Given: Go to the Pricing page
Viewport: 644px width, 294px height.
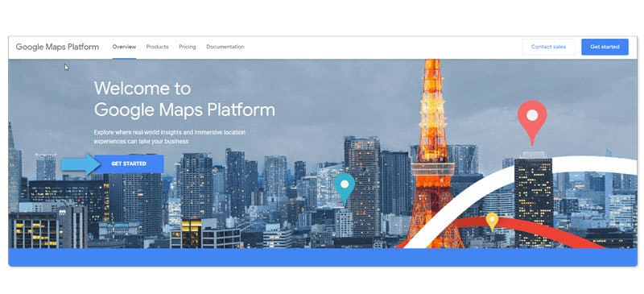Looking at the screenshot, I should tap(188, 47).
